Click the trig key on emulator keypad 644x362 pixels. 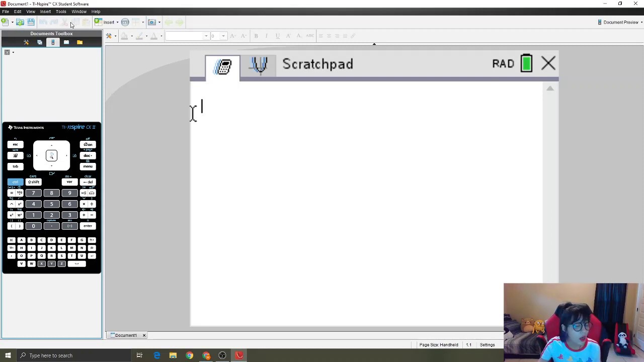coord(19,193)
